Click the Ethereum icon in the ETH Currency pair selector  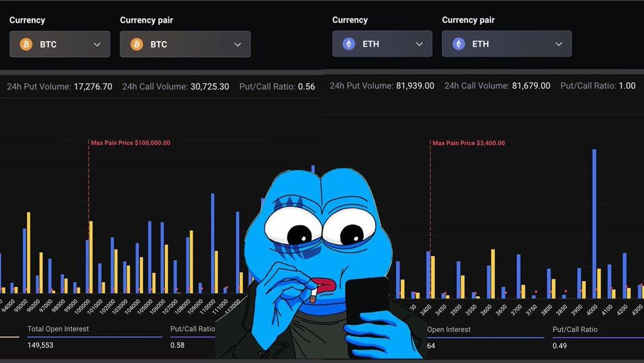[459, 44]
